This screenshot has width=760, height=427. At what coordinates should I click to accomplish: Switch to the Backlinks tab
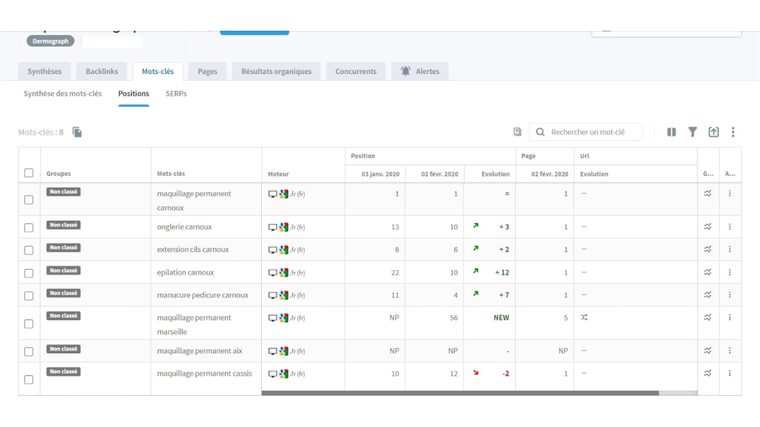[102, 71]
